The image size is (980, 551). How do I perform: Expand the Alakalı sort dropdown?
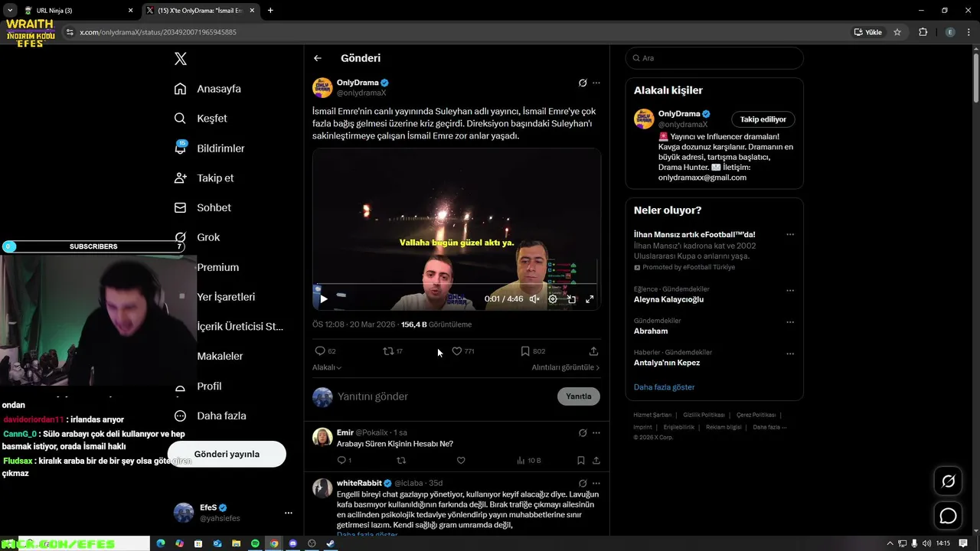(327, 367)
